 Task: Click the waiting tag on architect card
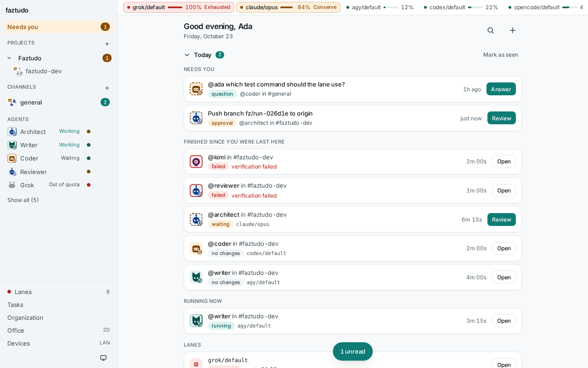pos(220,224)
